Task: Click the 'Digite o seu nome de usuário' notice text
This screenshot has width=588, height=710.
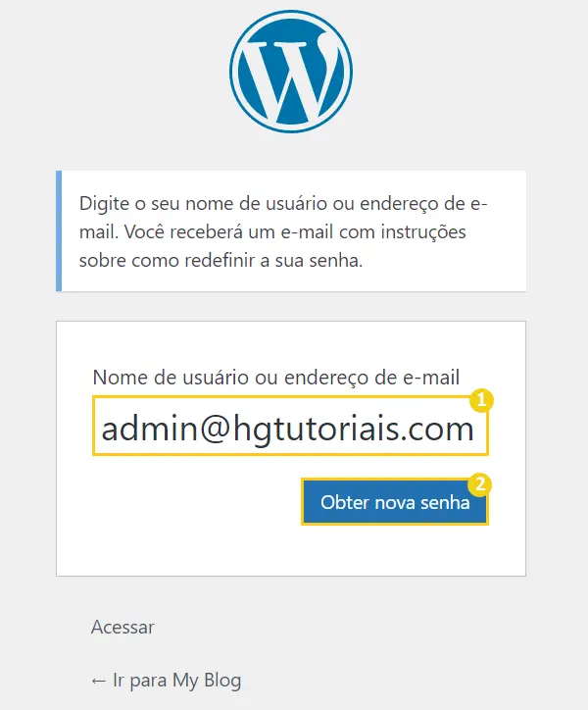Action: click(283, 231)
